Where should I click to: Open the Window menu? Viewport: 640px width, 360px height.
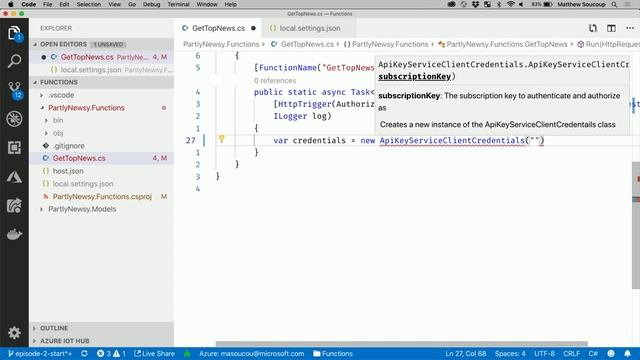coord(207,4)
